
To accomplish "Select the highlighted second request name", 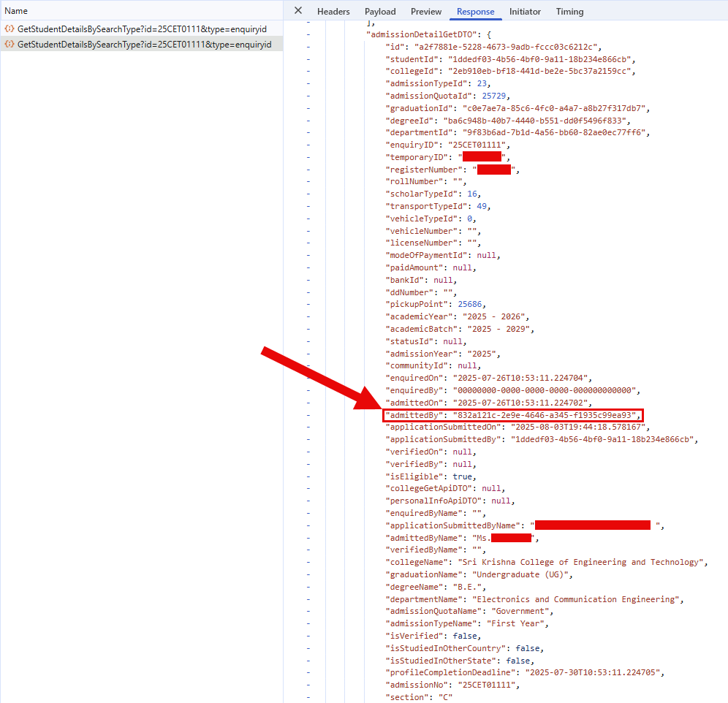I will point(144,45).
